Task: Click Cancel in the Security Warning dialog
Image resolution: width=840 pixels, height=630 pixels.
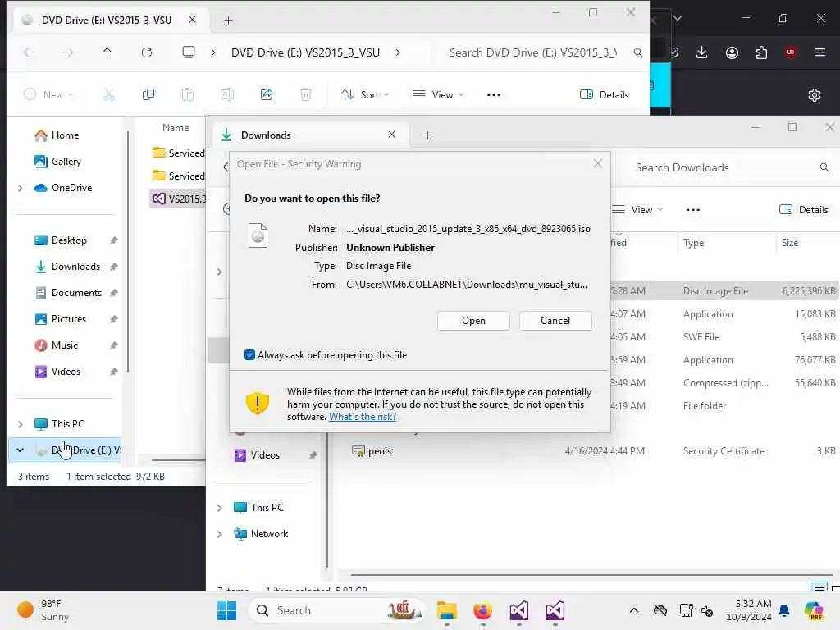Action: pyautogui.click(x=555, y=321)
